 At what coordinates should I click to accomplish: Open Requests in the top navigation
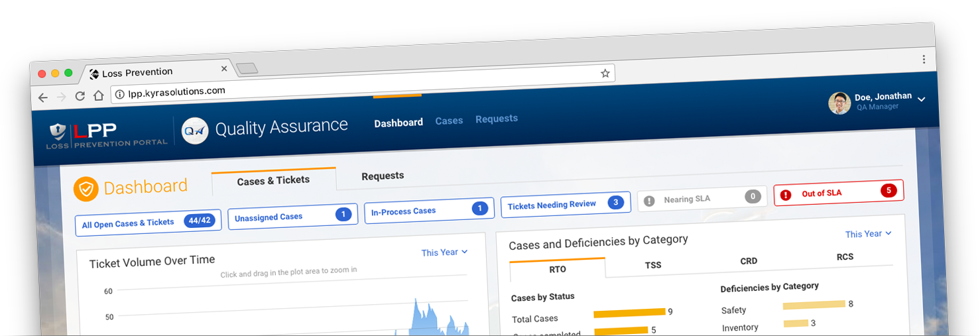tap(497, 119)
